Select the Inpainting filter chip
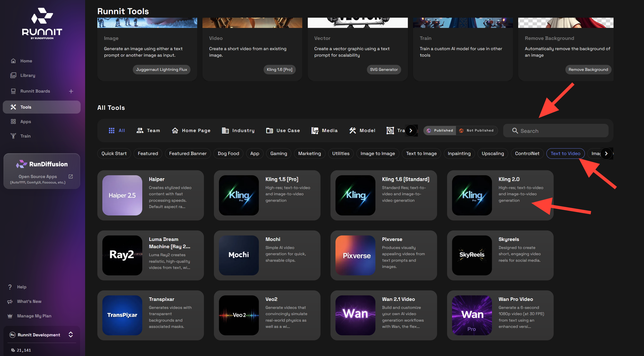644x356 pixels. (459, 153)
